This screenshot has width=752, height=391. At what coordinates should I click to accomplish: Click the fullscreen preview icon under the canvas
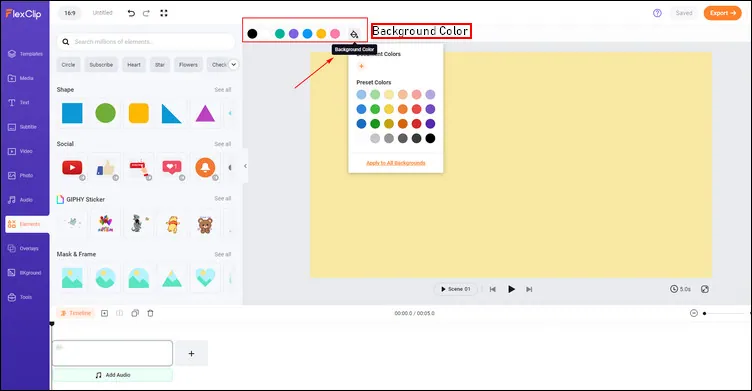coord(705,289)
